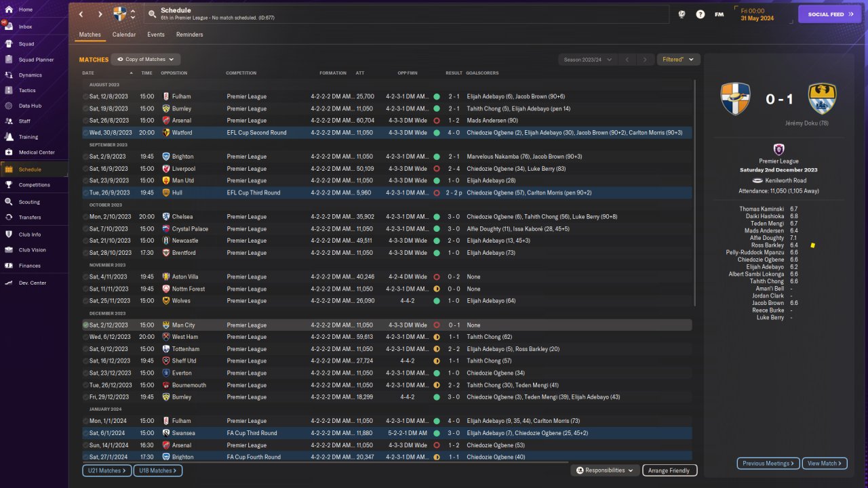The height and width of the screenshot is (488, 868).
Task: Switch to the Reminders tab
Action: 189,35
